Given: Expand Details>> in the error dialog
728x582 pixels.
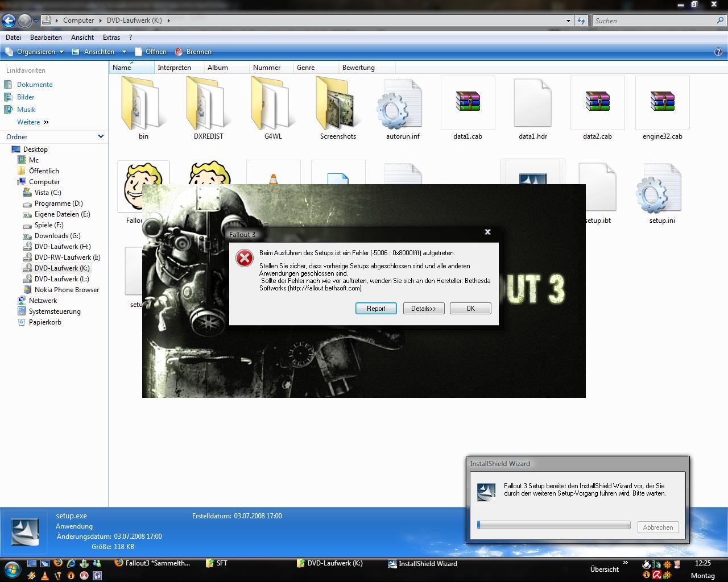Looking at the screenshot, I should pyautogui.click(x=424, y=309).
